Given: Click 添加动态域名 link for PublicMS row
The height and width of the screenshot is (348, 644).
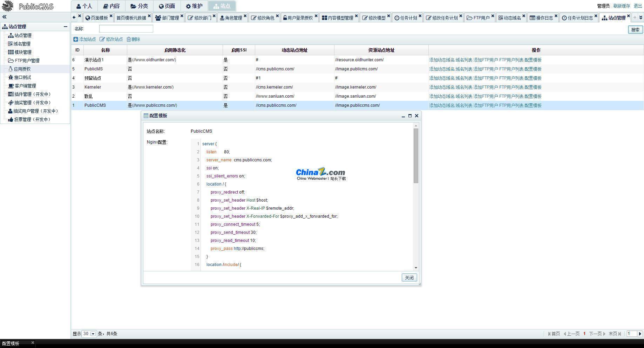Looking at the screenshot, I should (442, 69).
